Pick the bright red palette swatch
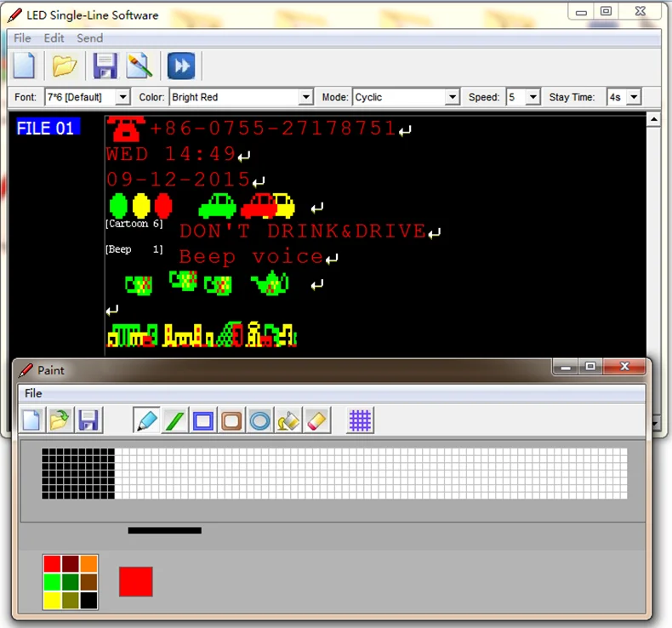This screenshot has width=672, height=628. 52,563
